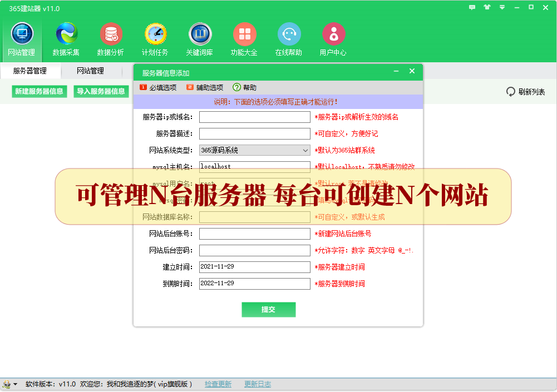This screenshot has width=557, height=392.
Task: Click the hint text *服务器到期时间
Action: pyautogui.click(x=339, y=284)
